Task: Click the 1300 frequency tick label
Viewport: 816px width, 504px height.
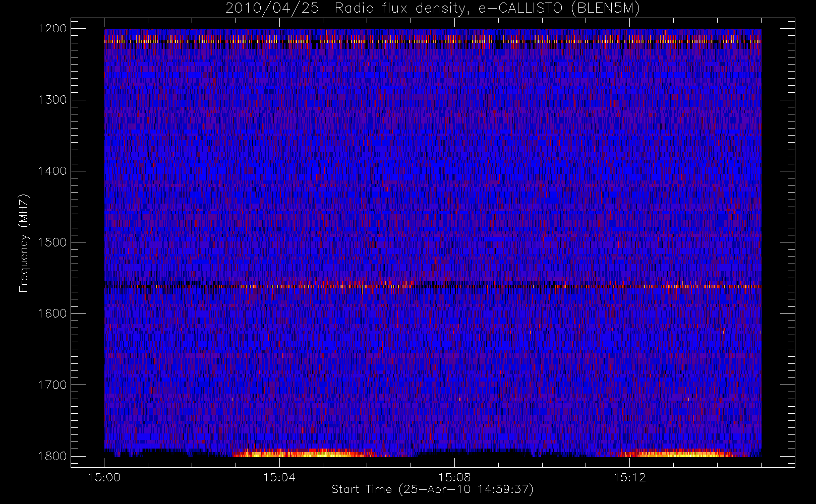Action: point(52,100)
